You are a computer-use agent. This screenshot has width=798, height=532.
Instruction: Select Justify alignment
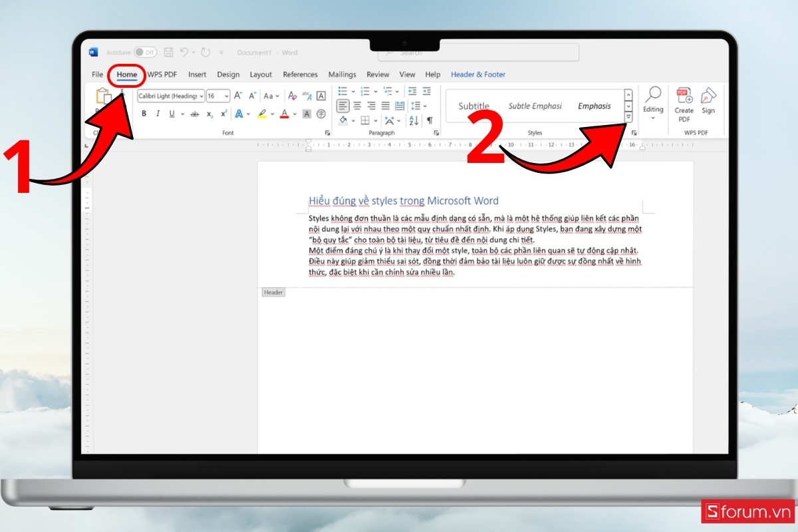[386, 106]
